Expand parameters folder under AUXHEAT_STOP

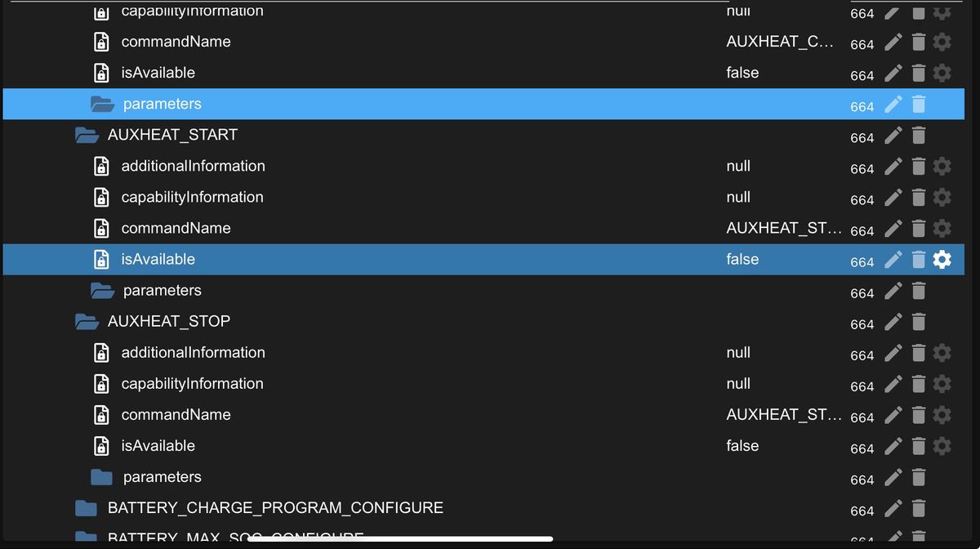click(101, 477)
